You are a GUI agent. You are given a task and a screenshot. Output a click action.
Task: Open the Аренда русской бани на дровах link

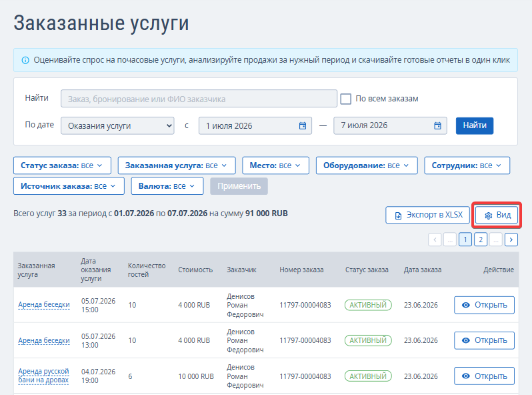click(43, 376)
